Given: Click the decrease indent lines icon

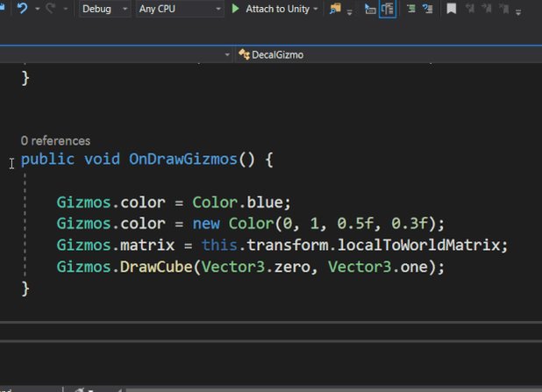Looking at the screenshot, I should tap(411, 9).
